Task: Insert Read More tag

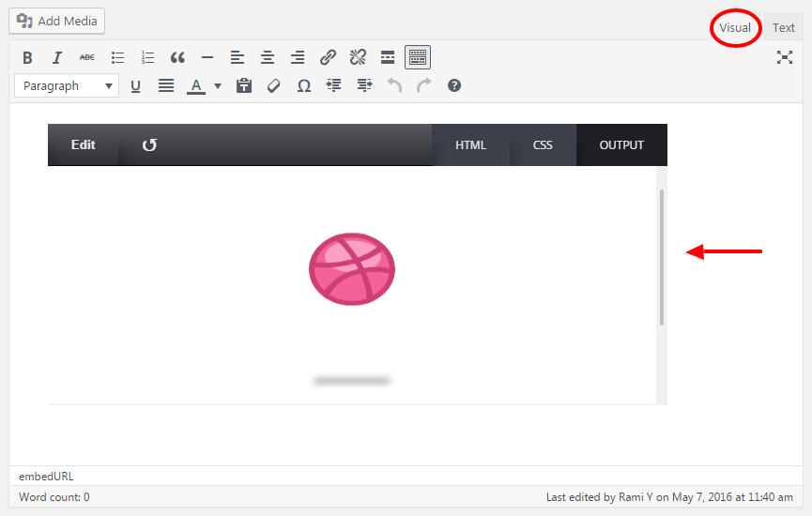Action: click(x=388, y=57)
